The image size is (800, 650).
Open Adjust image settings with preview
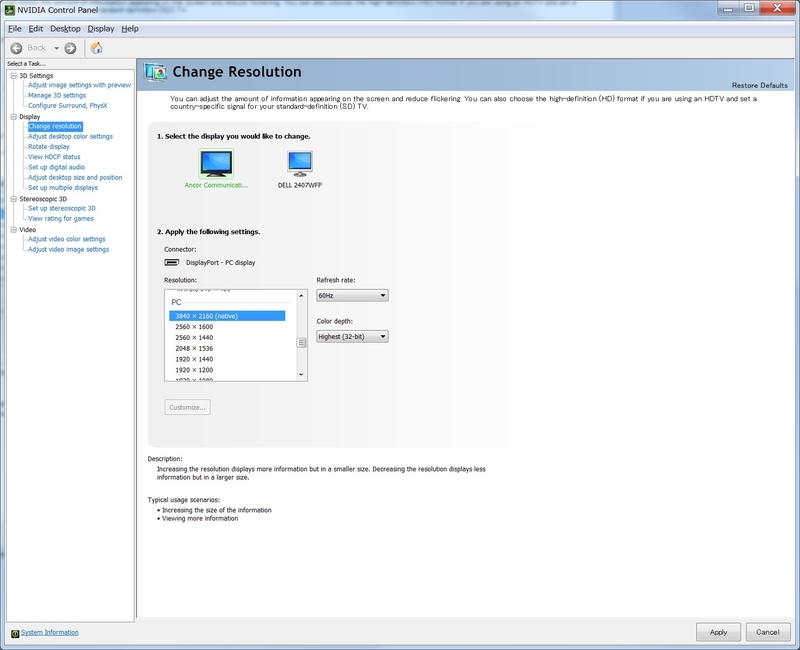point(80,85)
